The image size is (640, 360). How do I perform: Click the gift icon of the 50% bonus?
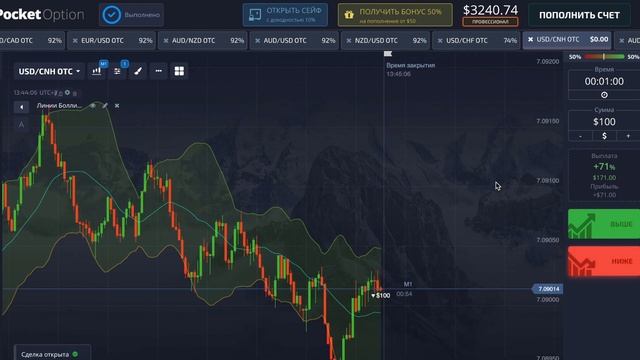[349, 15]
